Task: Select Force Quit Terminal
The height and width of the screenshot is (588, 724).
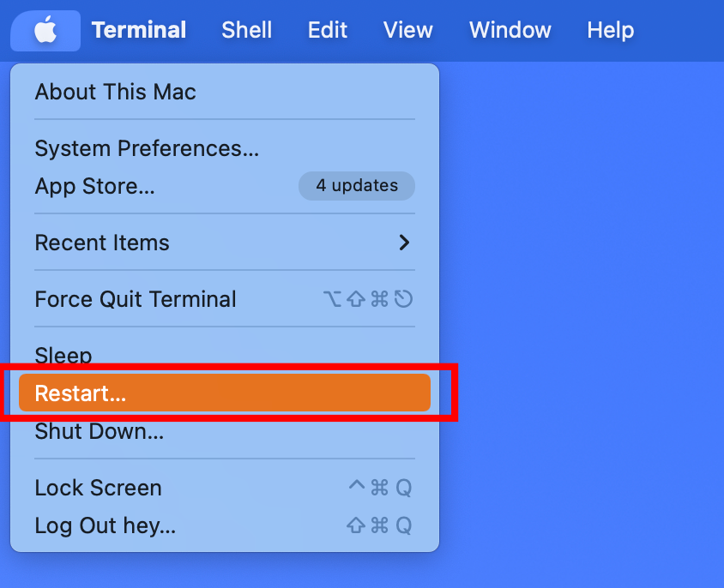Action: [x=136, y=299]
